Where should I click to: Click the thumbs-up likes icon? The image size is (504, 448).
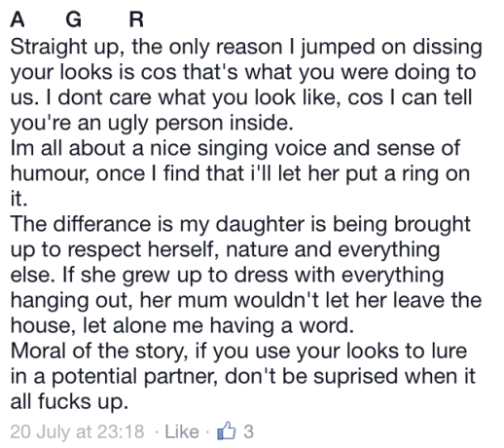[x=227, y=430]
